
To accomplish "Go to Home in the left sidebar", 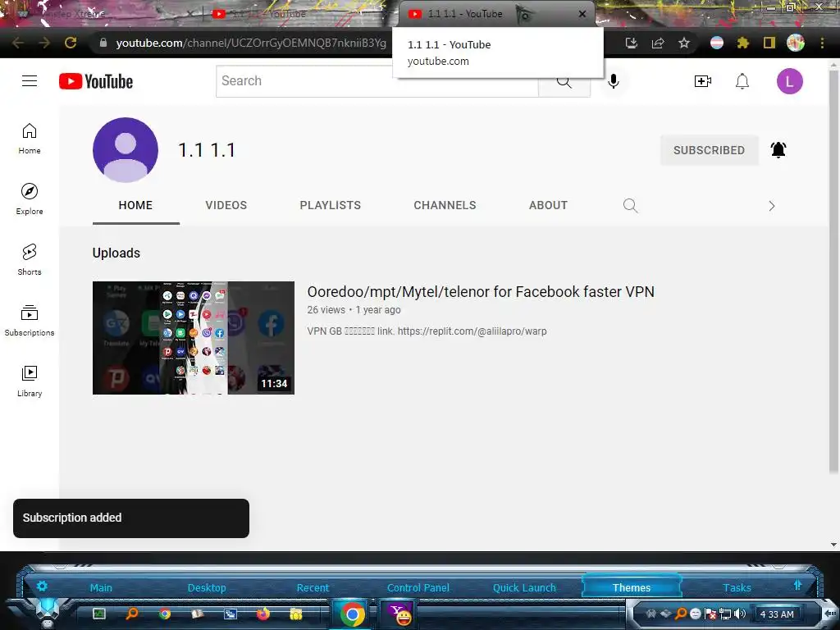I will coord(30,139).
